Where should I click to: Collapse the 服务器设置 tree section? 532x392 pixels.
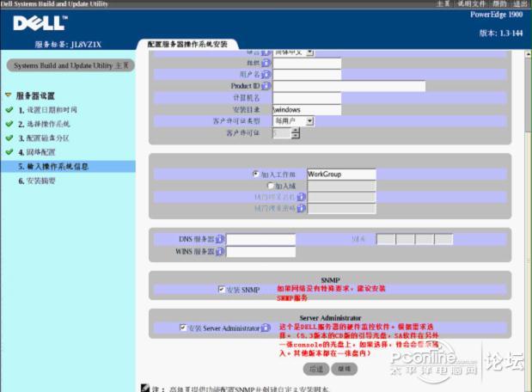click(x=8, y=95)
